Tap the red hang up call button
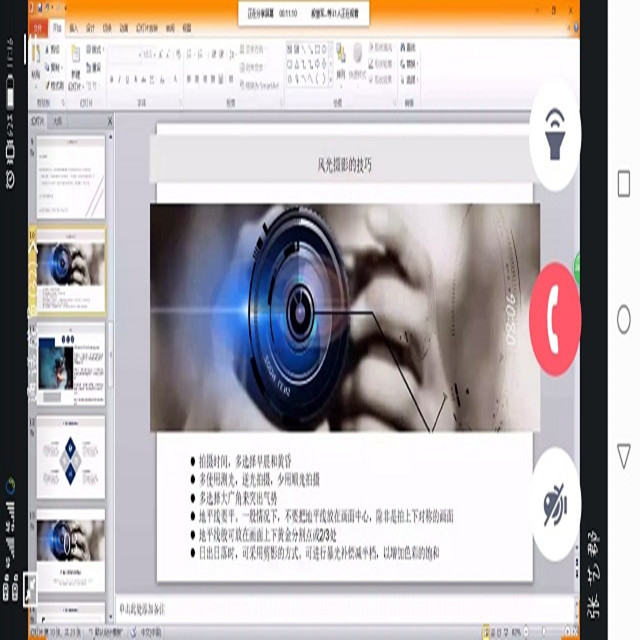Image resolution: width=640 pixels, height=640 pixels. (555, 324)
